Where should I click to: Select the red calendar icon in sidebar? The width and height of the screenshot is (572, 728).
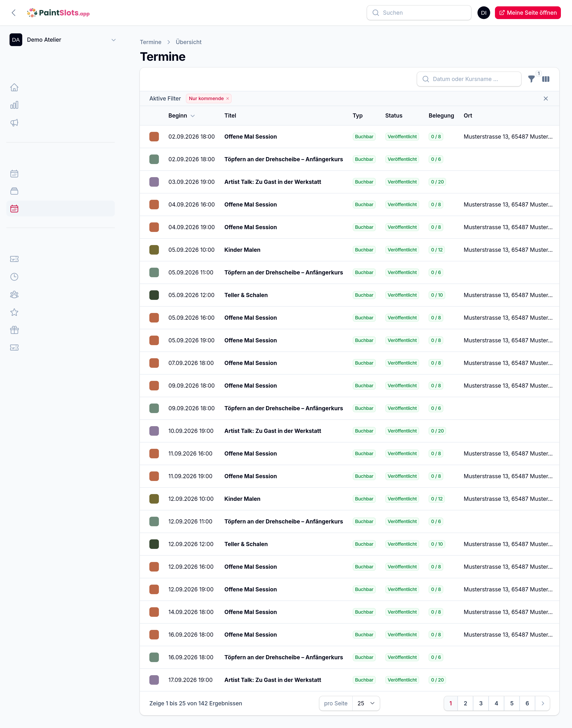pos(14,209)
